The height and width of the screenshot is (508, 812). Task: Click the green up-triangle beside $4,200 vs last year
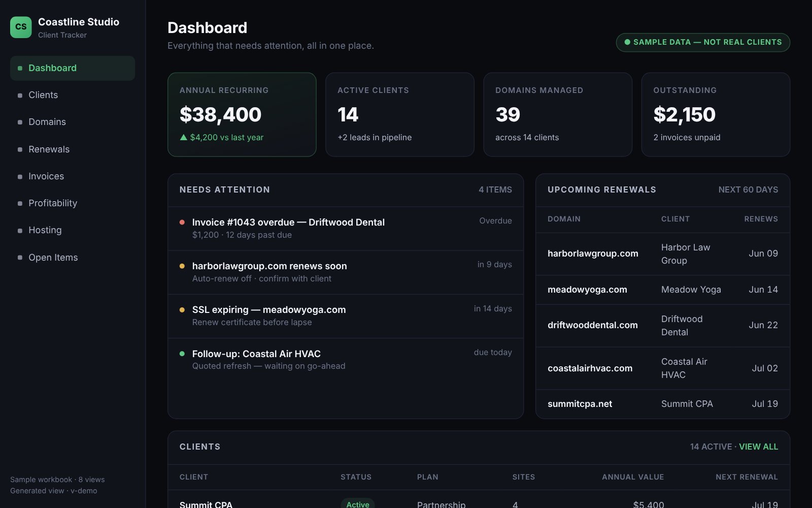184,137
